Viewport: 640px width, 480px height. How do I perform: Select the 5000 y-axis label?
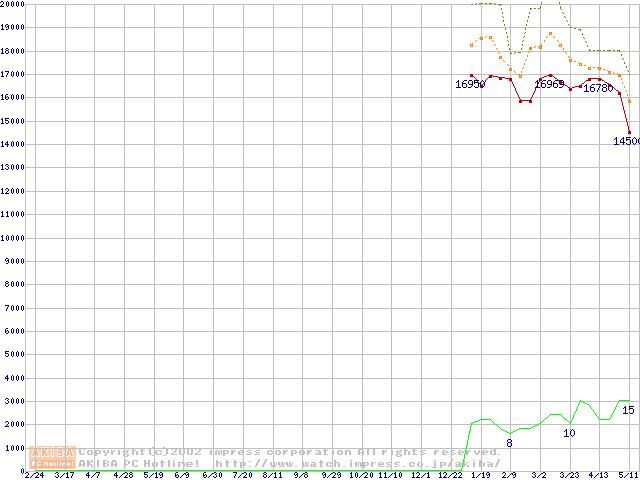11,355
